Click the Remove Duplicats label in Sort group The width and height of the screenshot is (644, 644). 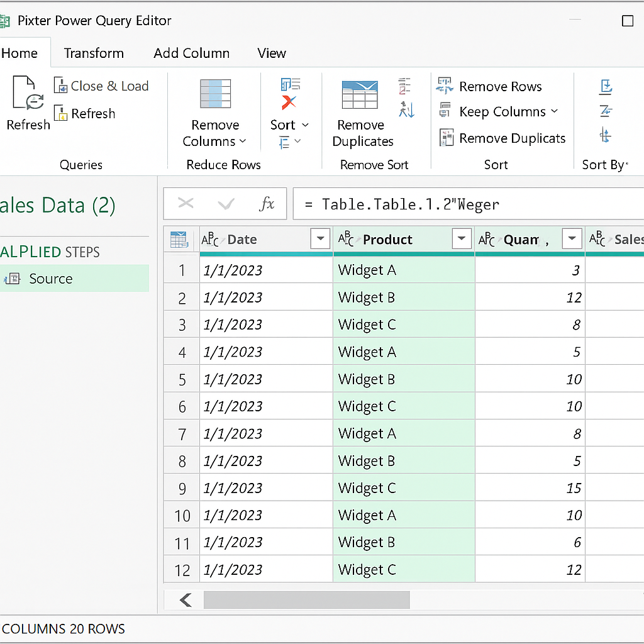pyautogui.click(x=512, y=138)
